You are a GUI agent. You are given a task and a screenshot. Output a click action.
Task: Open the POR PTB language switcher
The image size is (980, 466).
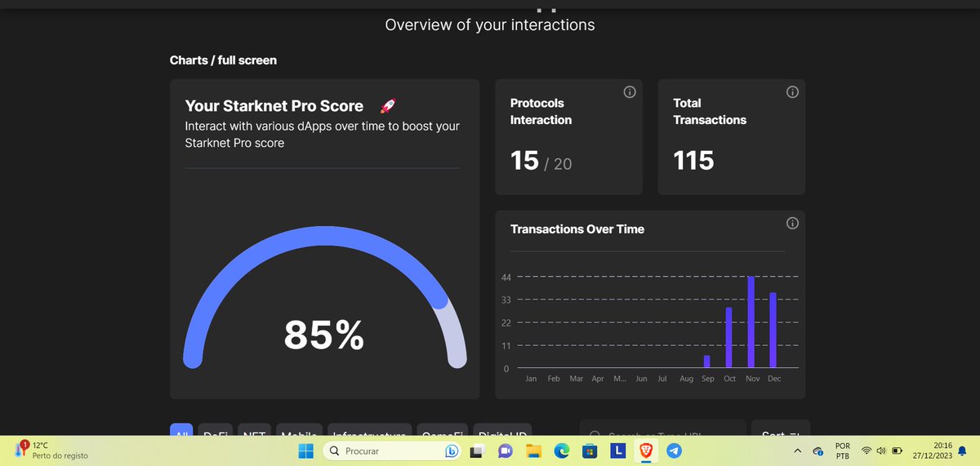pyautogui.click(x=843, y=450)
